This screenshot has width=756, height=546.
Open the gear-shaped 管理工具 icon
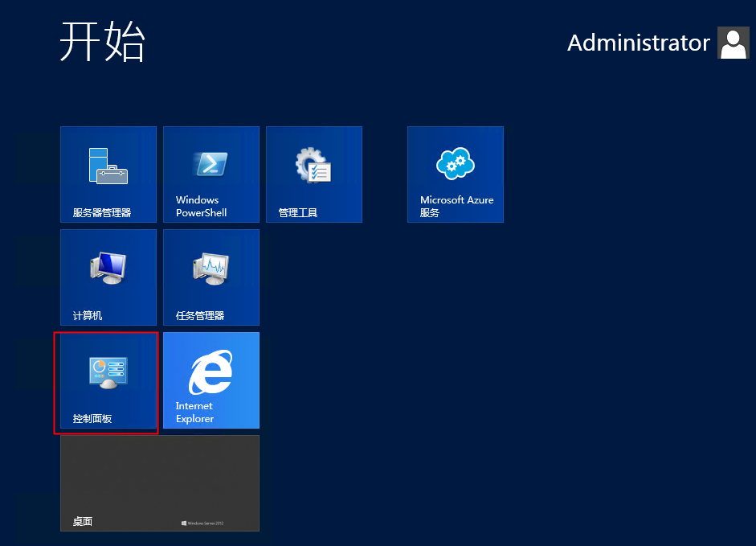[313, 164]
